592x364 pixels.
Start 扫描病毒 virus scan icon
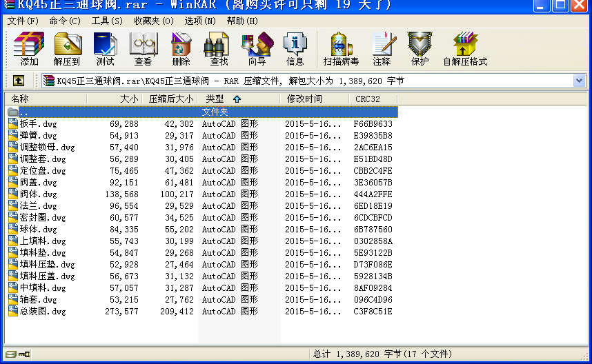[x=341, y=49]
